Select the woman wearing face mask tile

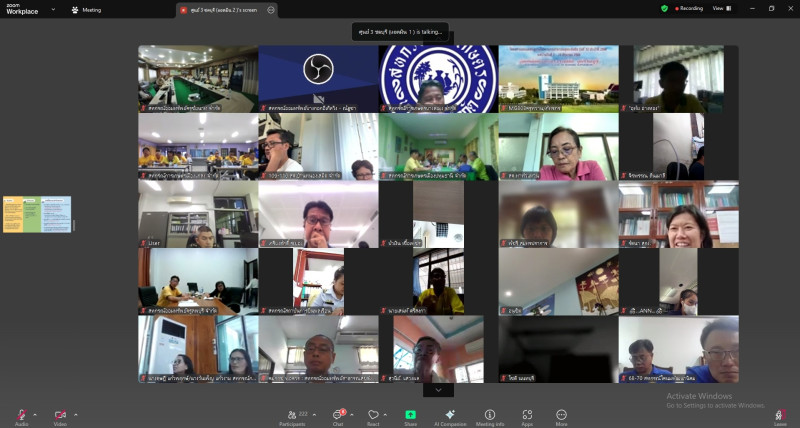coord(679,282)
